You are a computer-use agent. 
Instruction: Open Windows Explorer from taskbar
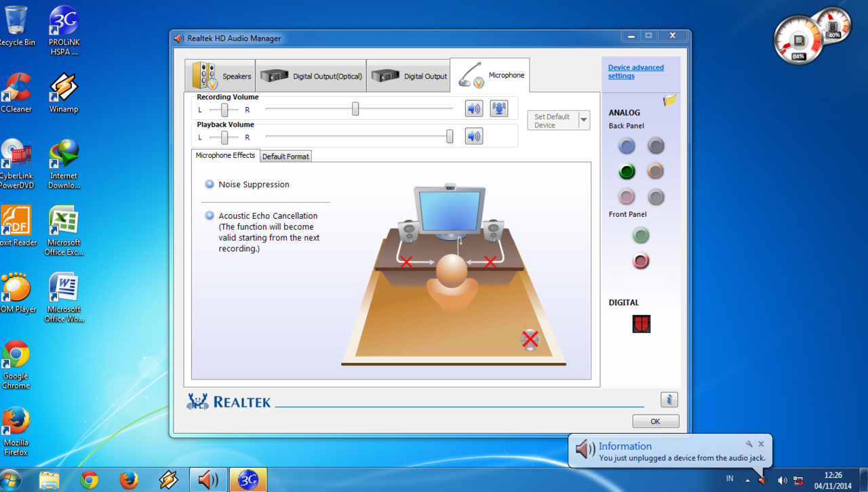50,480
